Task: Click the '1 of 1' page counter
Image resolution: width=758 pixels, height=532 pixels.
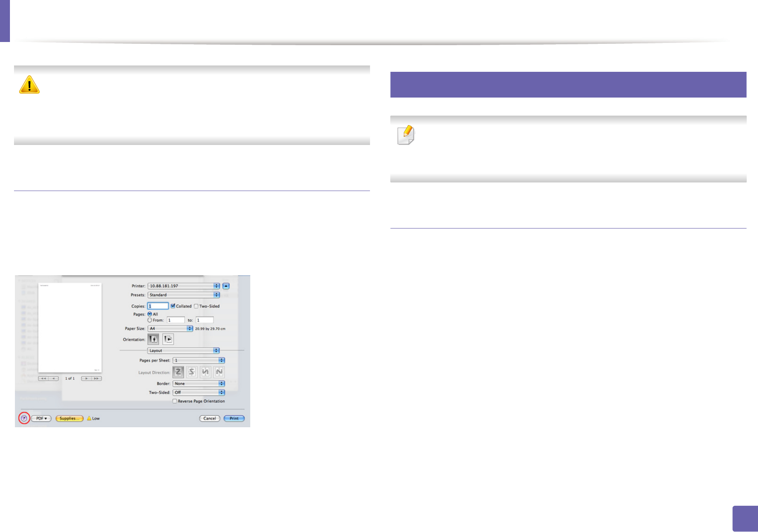Action: point(70,378)
